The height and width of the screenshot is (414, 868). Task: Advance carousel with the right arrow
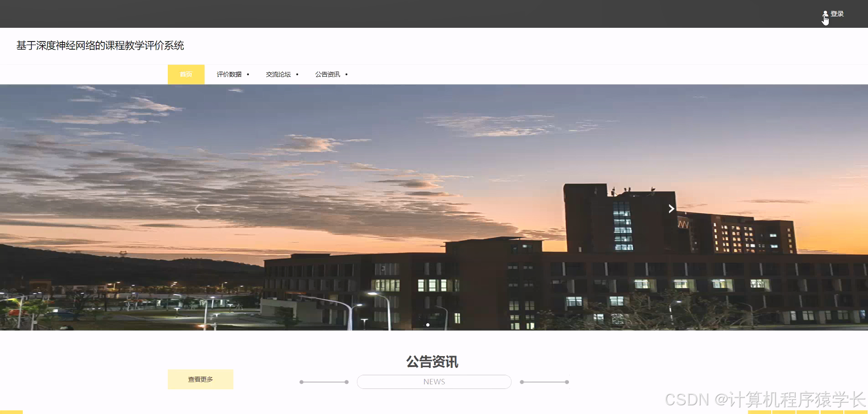click(x=671, y=209)
